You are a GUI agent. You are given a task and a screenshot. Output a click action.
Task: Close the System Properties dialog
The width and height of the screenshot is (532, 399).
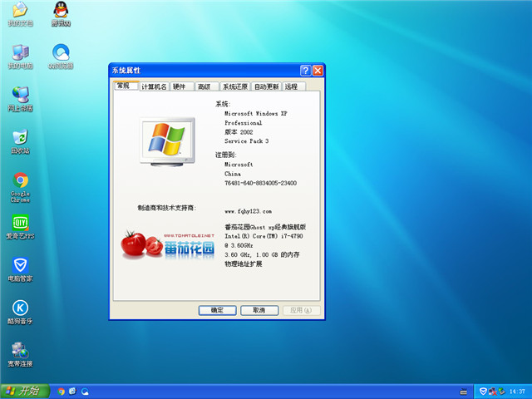(318, 70)
